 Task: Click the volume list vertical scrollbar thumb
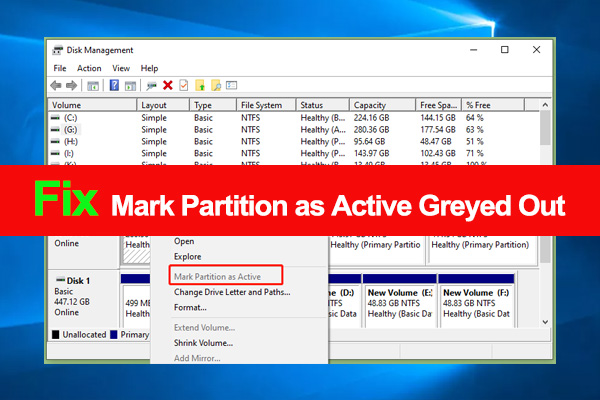tap(545, 128)
